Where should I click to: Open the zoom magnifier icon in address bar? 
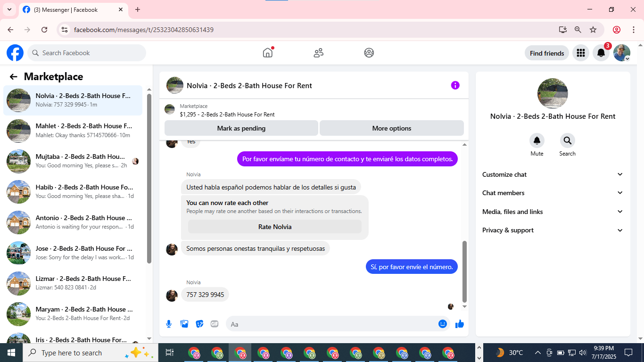(x=578, y=30)
